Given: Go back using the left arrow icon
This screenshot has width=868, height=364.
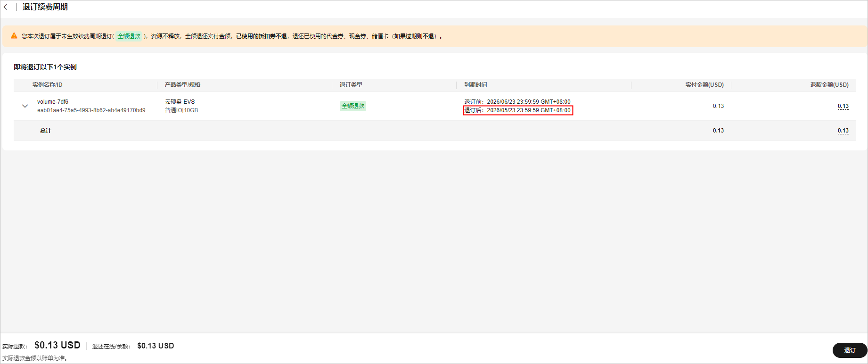Looking at the screenshot, I should point(6,7).
